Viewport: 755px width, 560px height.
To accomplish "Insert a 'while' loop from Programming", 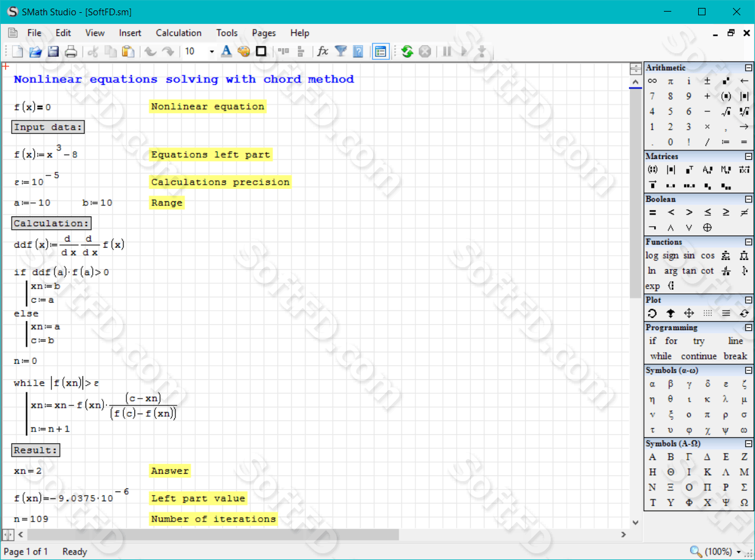I will coord(661,356).
